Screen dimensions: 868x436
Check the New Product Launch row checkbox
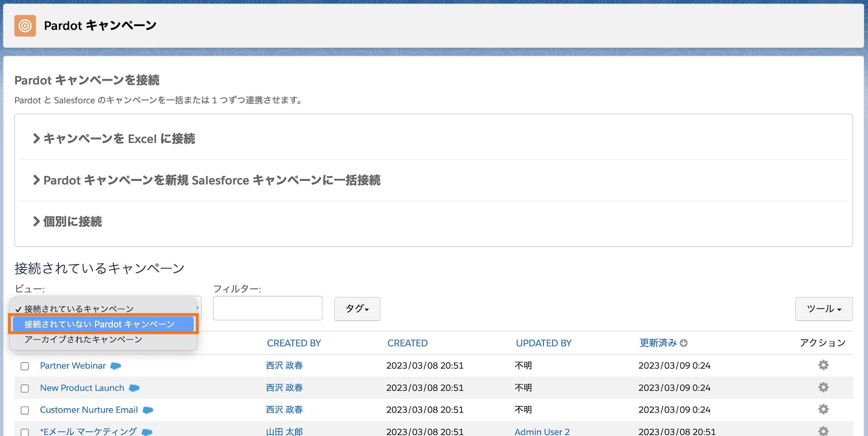coord(25,388)
